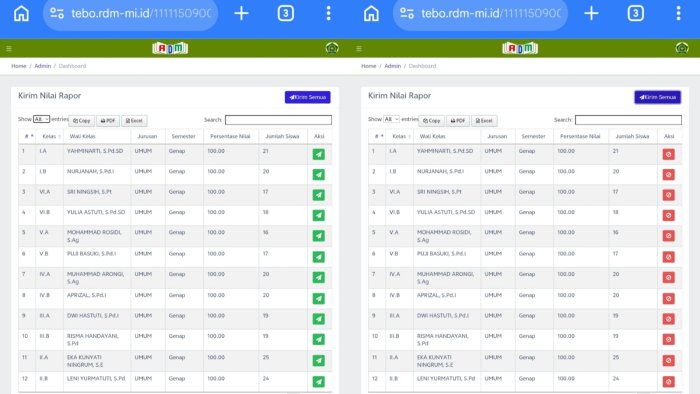Cancel sending for MOHAMMAD ROSIDI row, right page
Image resolution: width=700 pixels, height=394 pixels.
click(668, 236)
